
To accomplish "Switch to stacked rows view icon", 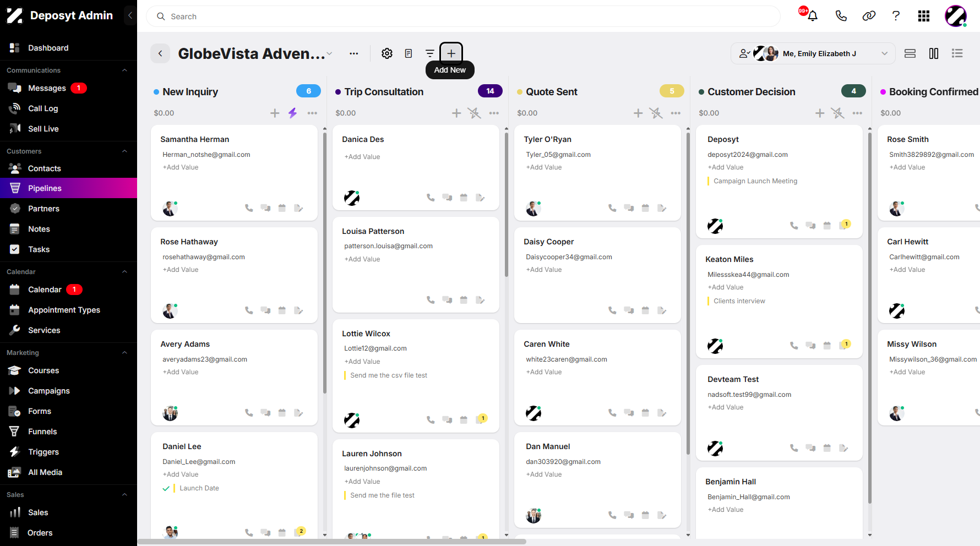I will click(910, 53).
